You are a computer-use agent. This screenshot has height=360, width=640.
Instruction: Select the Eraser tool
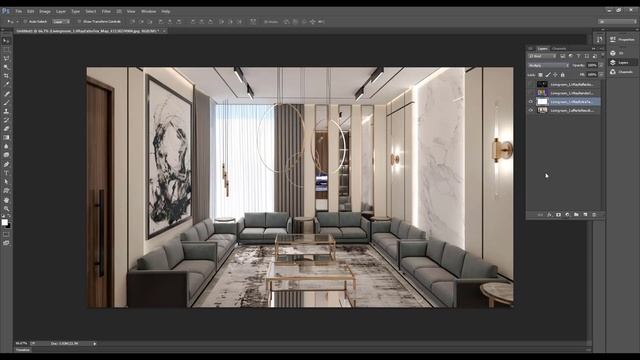(x=6, y=129)
